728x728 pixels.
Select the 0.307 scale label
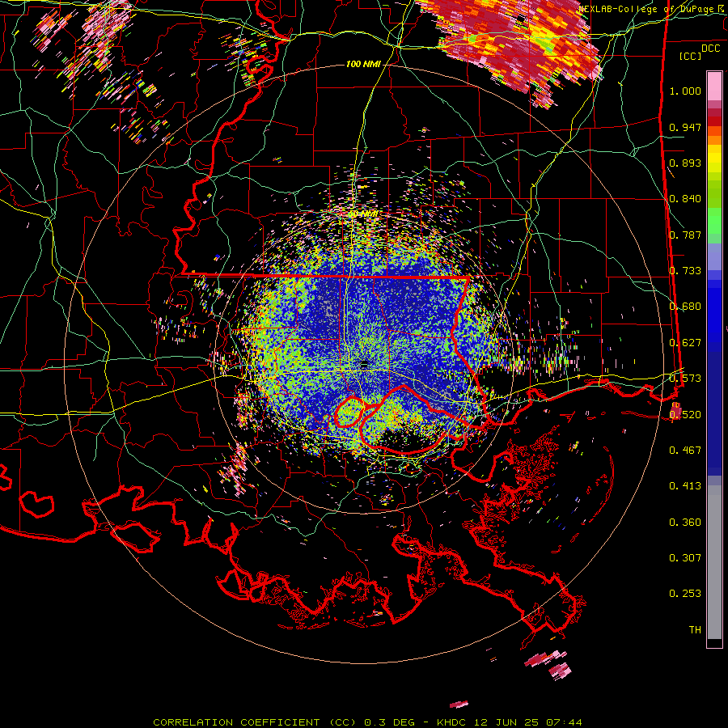tap(685, 558)
